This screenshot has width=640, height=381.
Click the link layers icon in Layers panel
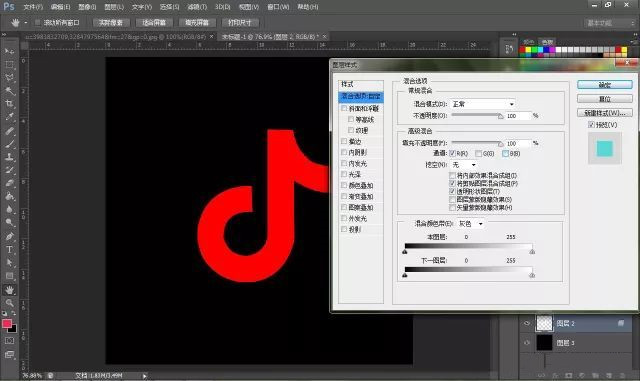point(541,375)
